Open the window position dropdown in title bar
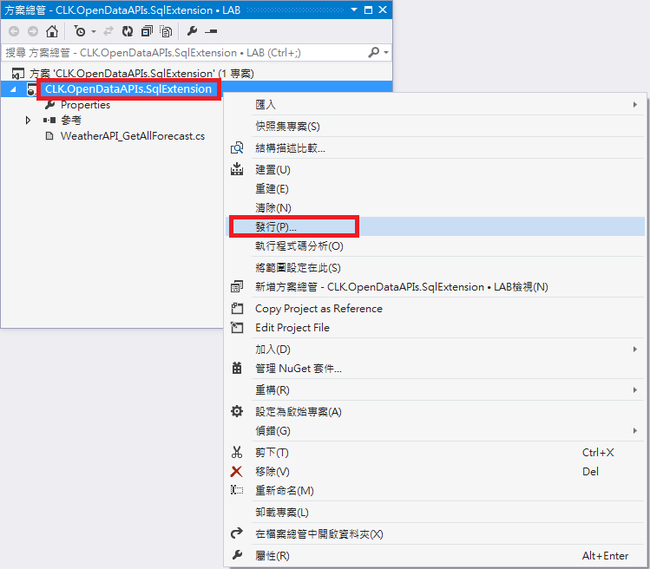 [354, 10]
